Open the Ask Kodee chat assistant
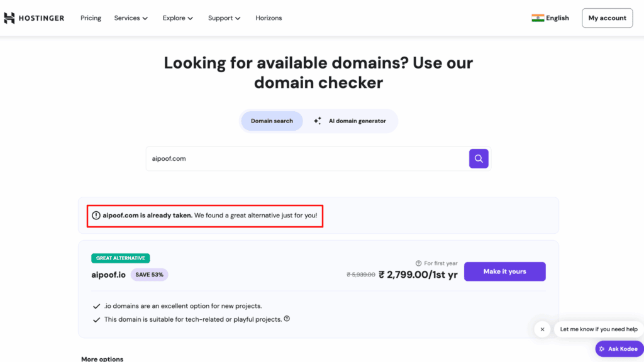Image resolution: width=644 pixels, height=362 pixels. 618,348
